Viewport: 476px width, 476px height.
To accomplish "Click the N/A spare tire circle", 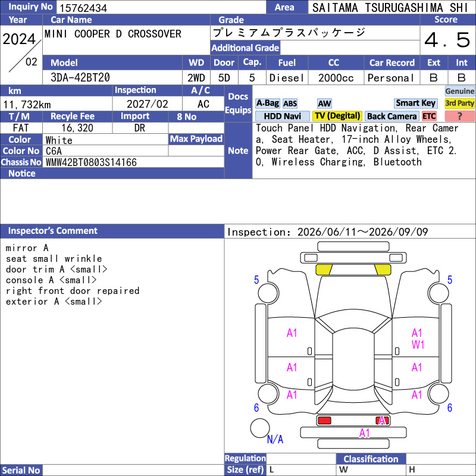I will 260,428.
